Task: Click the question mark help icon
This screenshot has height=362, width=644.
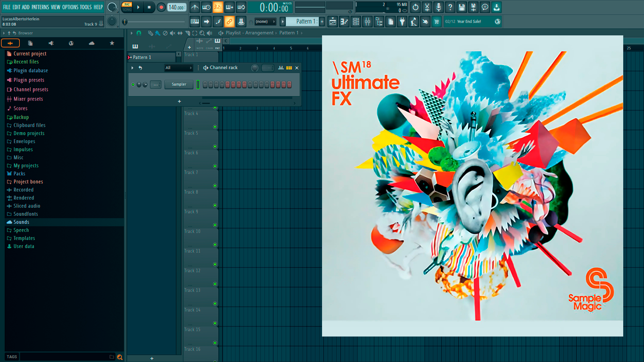Action: [450, 7]
